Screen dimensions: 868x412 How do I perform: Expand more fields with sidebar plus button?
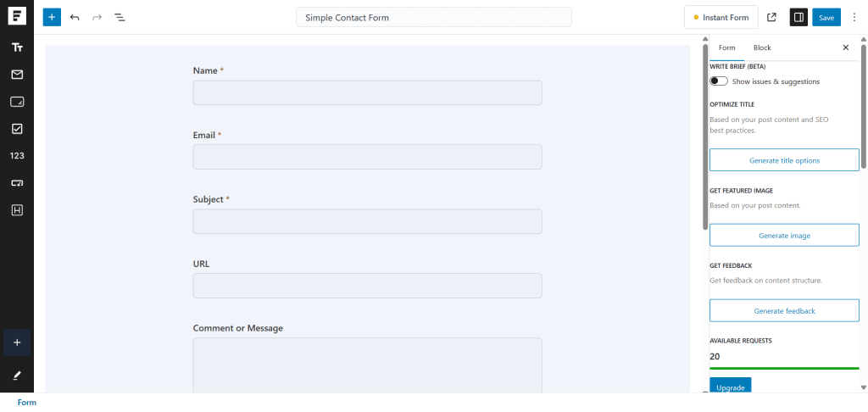coord(17,342)
